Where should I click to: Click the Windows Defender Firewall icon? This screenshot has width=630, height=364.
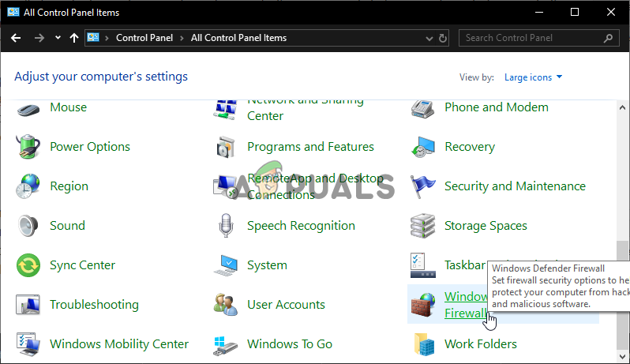point(422,303)
